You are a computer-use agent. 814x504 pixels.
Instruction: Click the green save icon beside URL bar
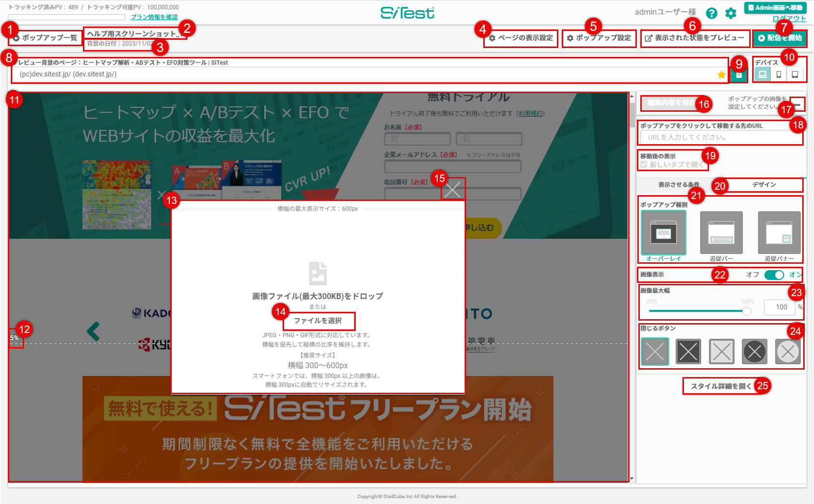pos(739,75)
